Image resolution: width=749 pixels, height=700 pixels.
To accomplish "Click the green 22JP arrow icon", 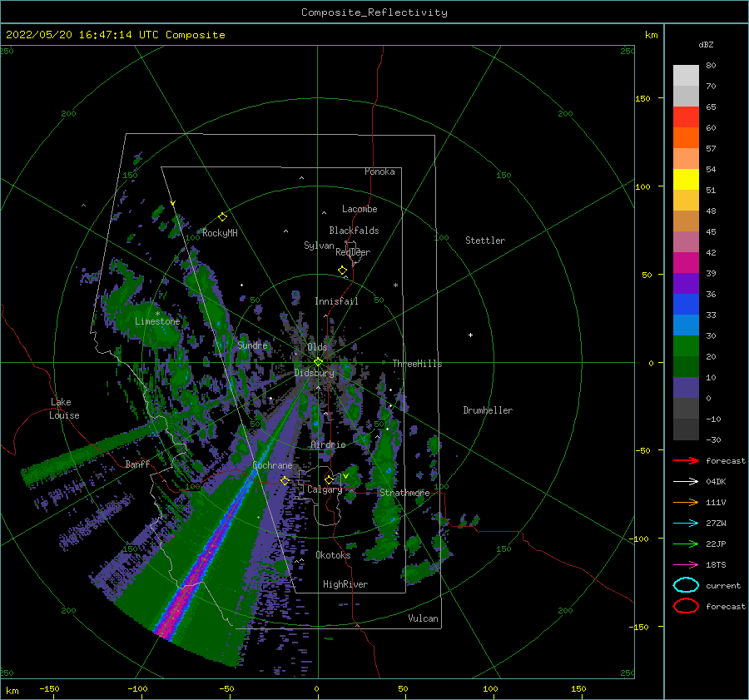I will pos(686,544).
